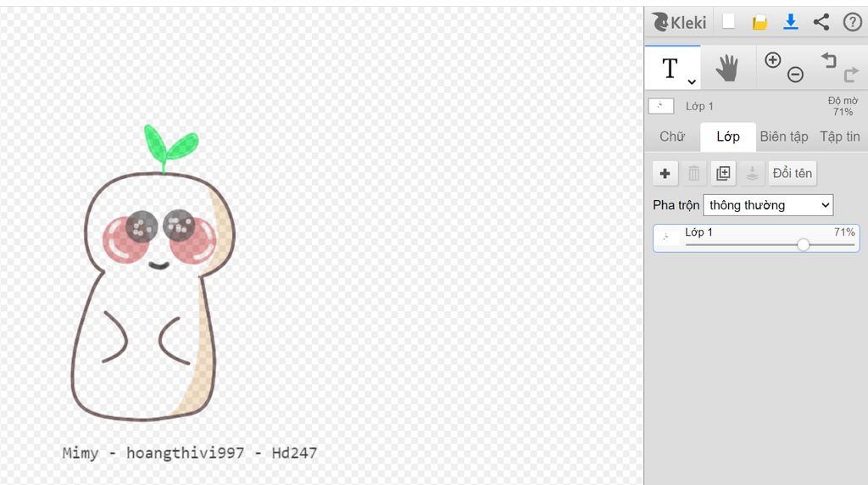
Task: Click the Đổi tên button
Action: tap(793, 173)
